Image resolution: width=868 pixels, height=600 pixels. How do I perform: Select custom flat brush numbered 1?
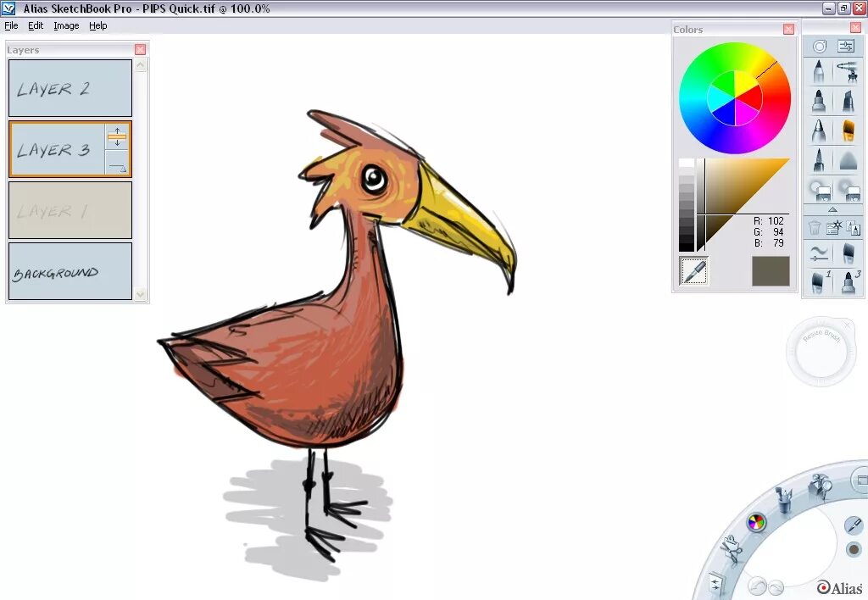coord(819,281)
